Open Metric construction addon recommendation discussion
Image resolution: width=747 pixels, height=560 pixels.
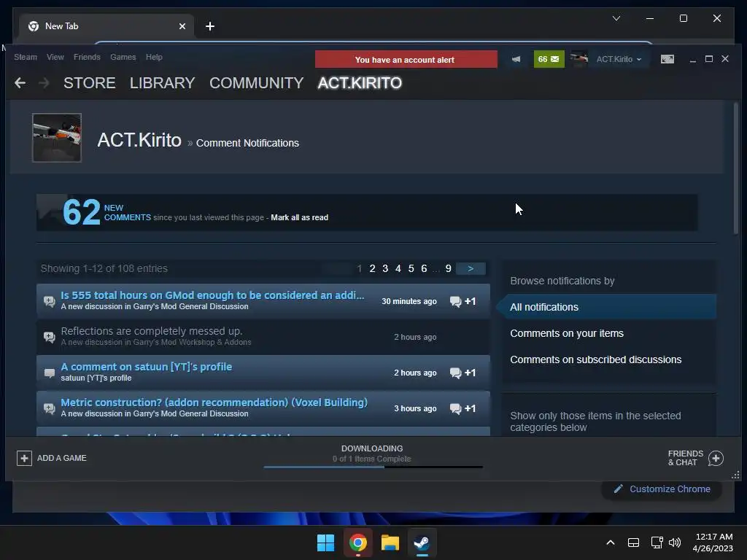click(214, 402)
